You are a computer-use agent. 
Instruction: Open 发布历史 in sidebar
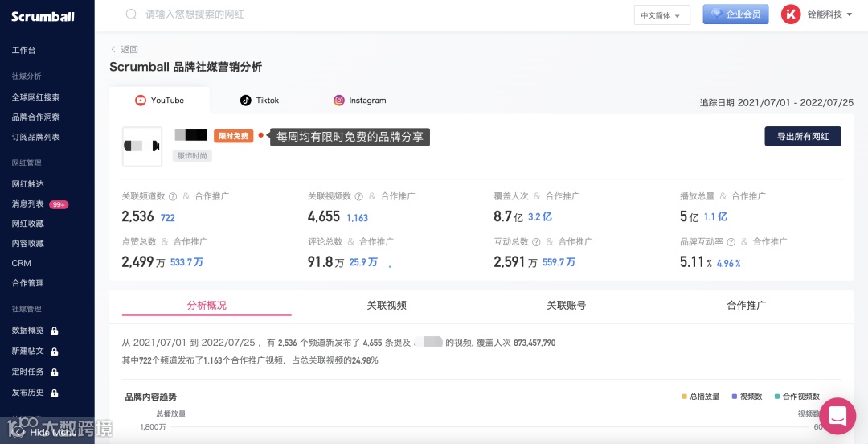point(27,393)
